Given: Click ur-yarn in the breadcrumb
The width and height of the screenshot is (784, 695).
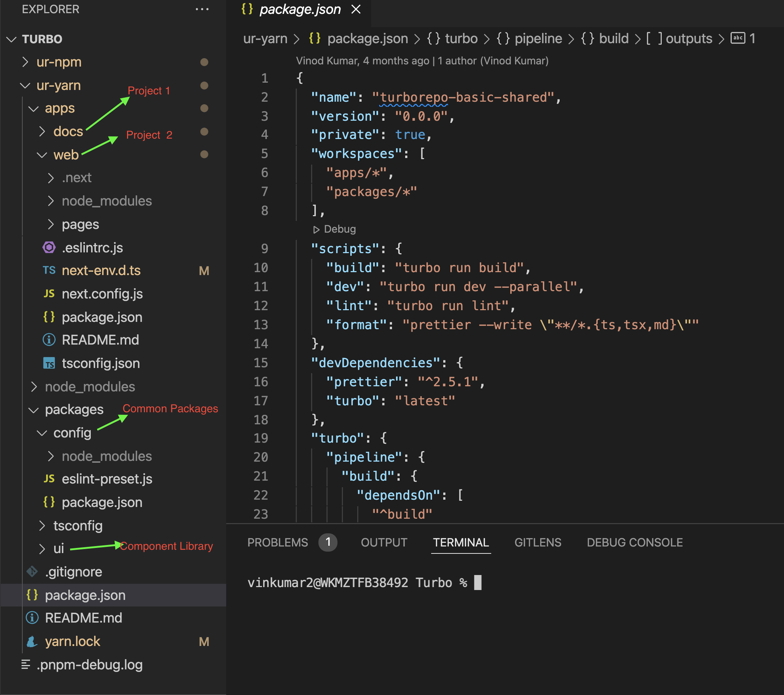Looking at the screenshot, I should [x=265, y=39].
